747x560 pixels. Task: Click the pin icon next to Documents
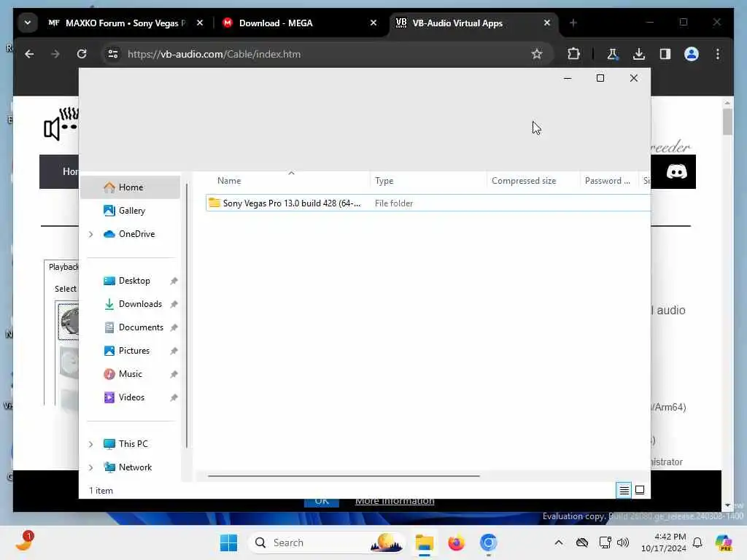coord(174,327)
